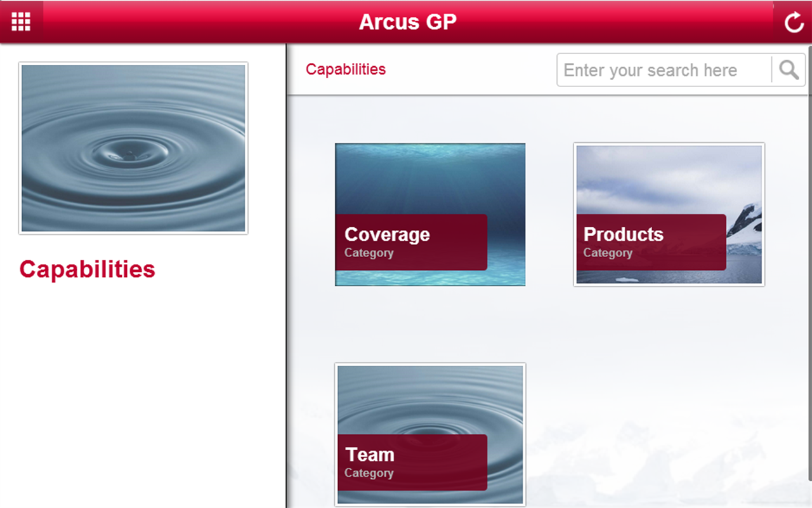Select the Coverage banner label
This screenshot has height=508, width=812.
coord(388,234)
